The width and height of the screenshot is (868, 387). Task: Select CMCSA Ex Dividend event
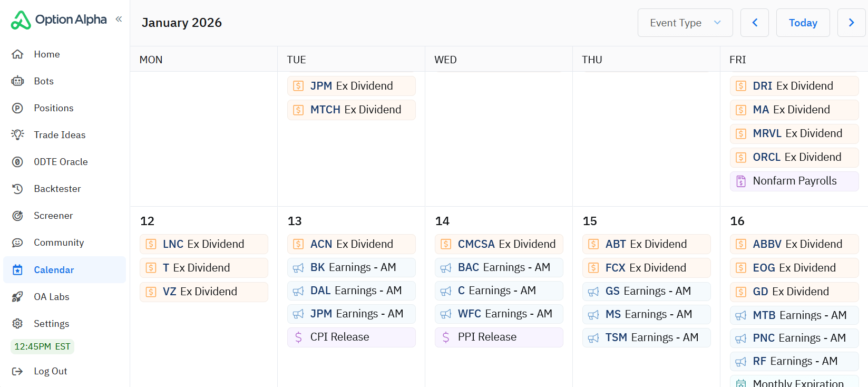click(x=499, y=244)
